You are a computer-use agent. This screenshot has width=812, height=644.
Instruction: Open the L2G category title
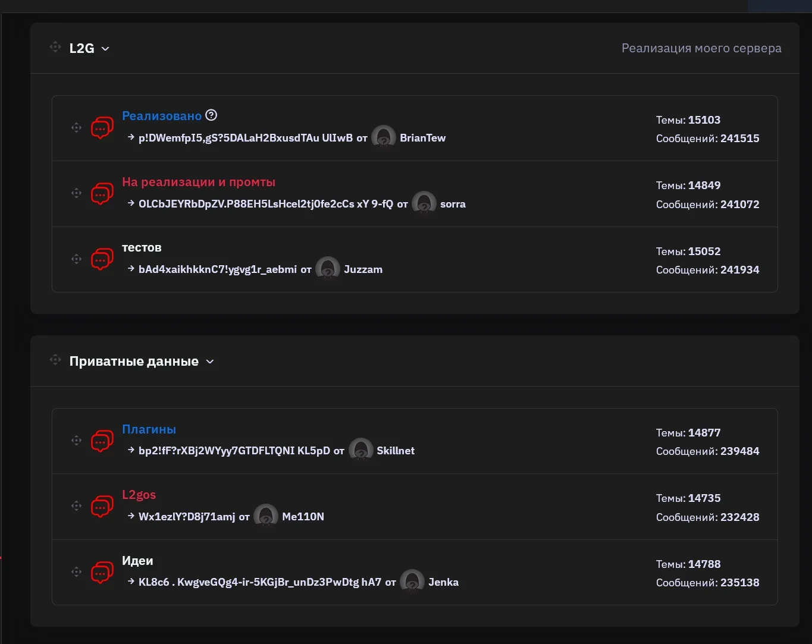point(81,48)
